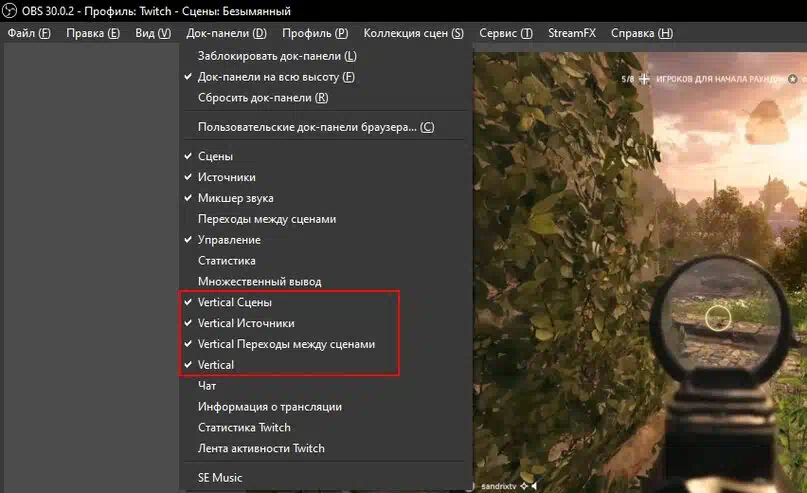Click the sandrixtv label in preview
The image size is (807, 493).
coord(498,486)
